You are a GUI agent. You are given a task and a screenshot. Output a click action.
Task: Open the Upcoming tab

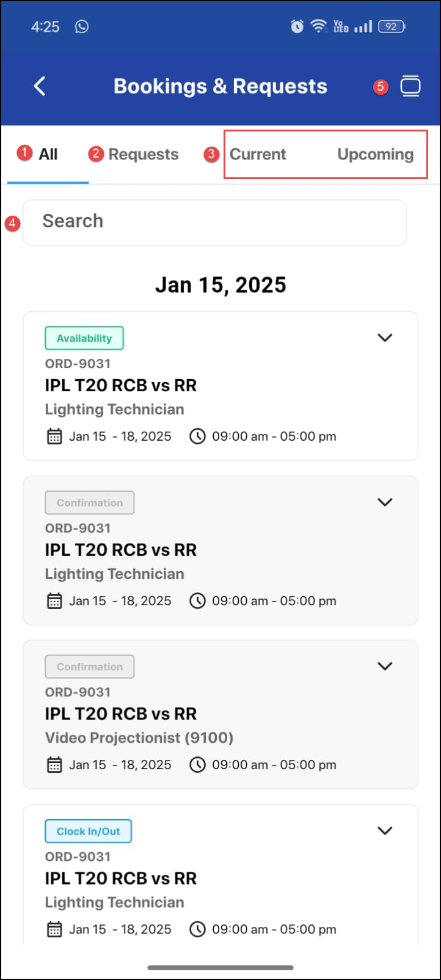click(375, 154)
